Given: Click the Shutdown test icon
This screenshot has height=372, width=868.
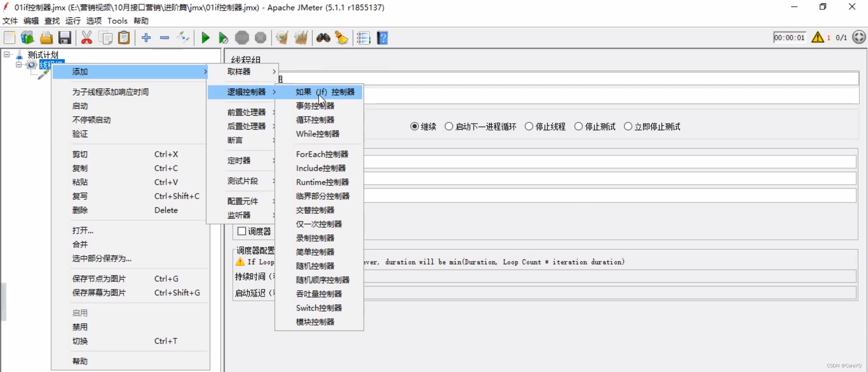Looking at the screenshot, I should tap(260, 38).
